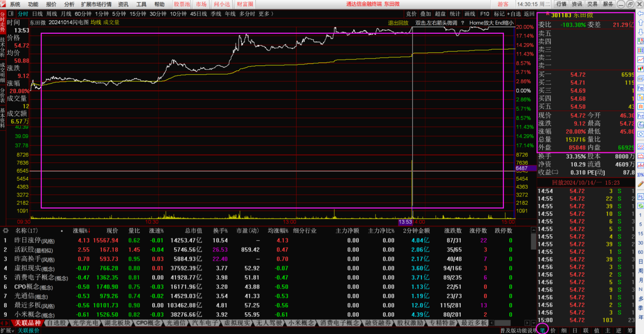Open the 报价 menu

(51, 4)
